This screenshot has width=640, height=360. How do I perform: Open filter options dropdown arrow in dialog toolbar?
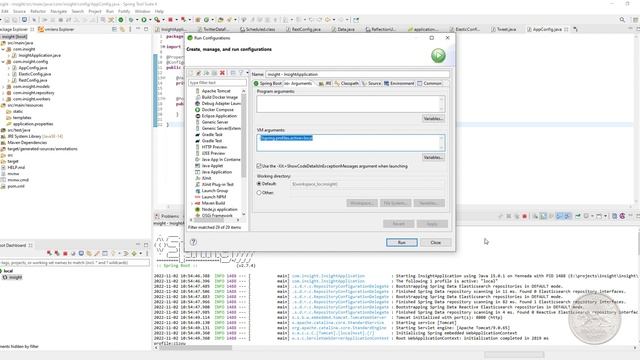(247, 73)
